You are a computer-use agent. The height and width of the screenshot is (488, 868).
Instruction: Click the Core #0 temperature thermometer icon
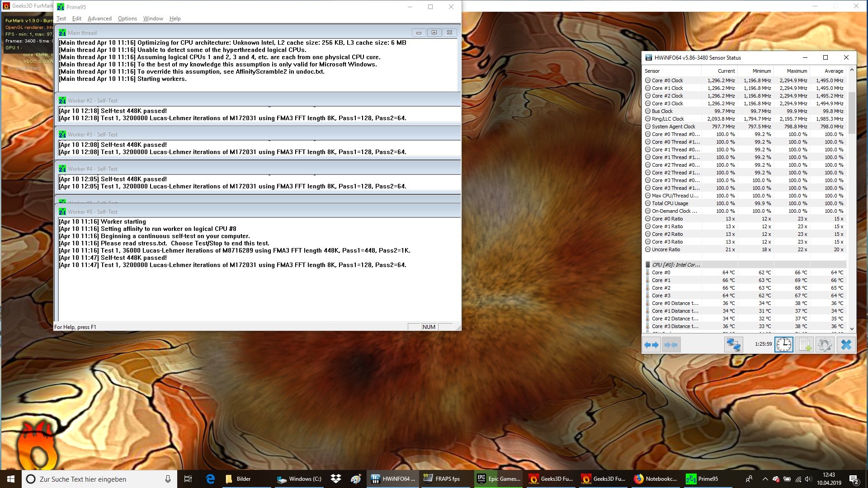click(x=647, y=272)
